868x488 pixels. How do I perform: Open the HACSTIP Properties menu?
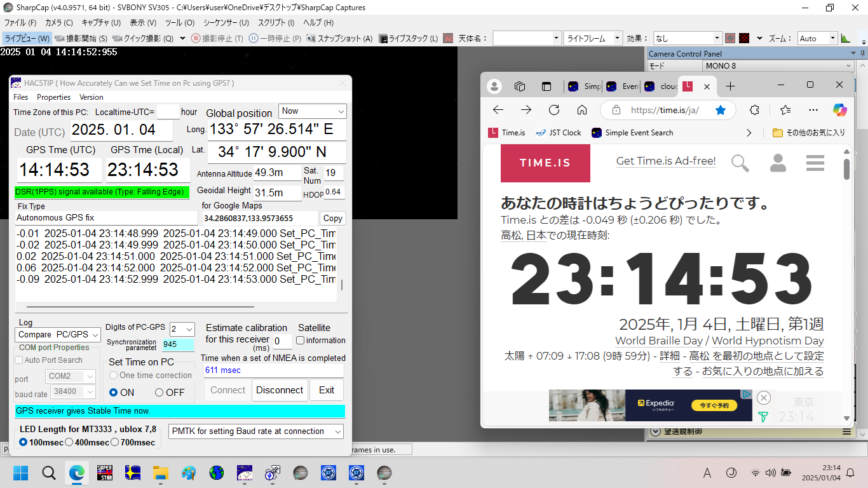pyautogui.click(x=53, y=97)
